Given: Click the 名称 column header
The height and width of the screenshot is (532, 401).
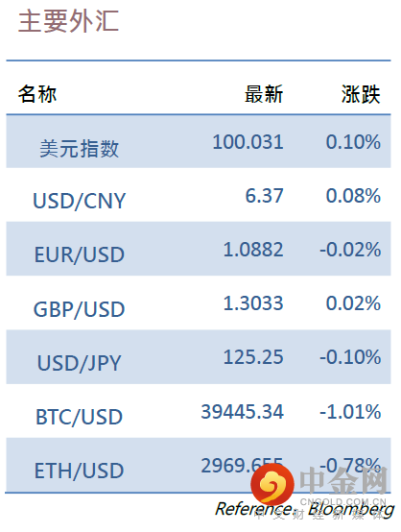Looking at the screenshot, I should click(x=37, y=94).
